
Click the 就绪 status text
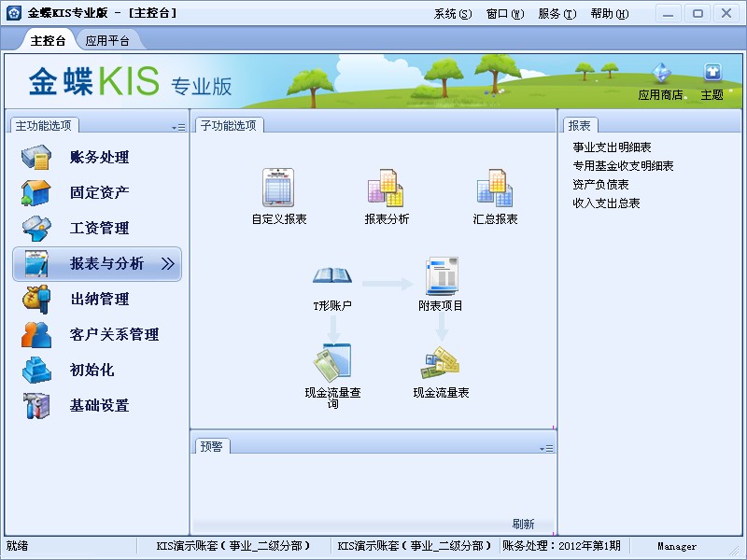coord(17,546)
